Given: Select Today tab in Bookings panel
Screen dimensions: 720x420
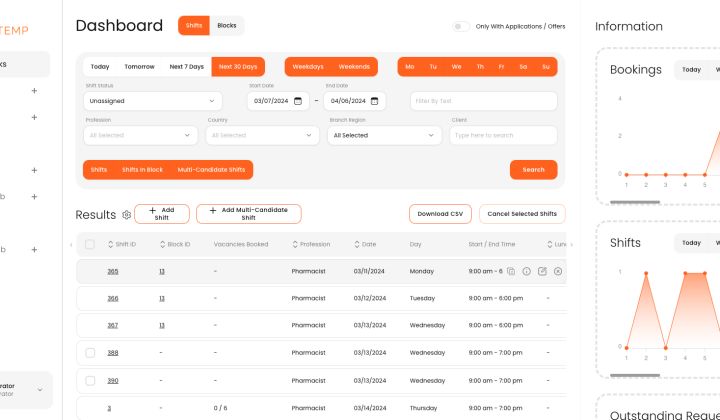Looking at the screenshot, I should click(691, 70).
